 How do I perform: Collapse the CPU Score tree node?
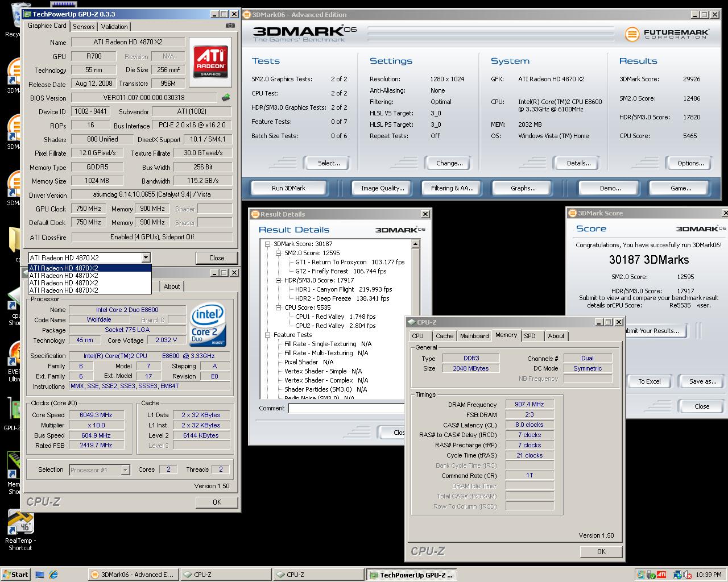[279, 307]
